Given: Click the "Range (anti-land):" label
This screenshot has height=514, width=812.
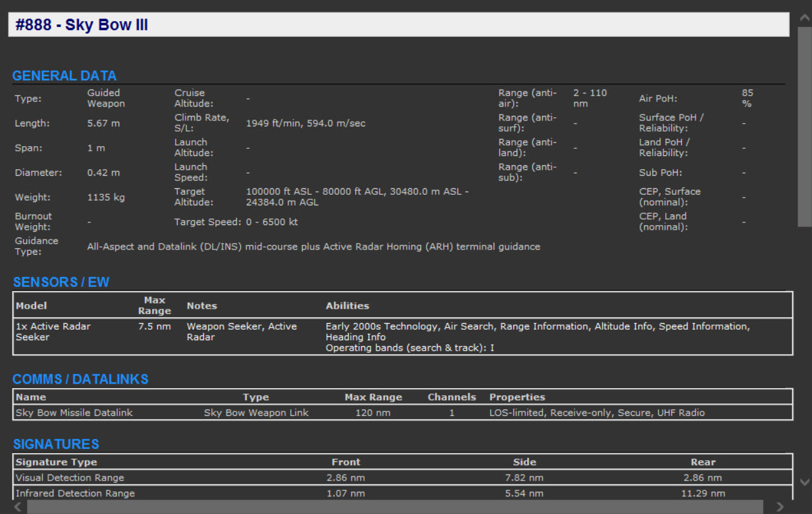Looking at the screenshot, I should click(x=527, y=147).
